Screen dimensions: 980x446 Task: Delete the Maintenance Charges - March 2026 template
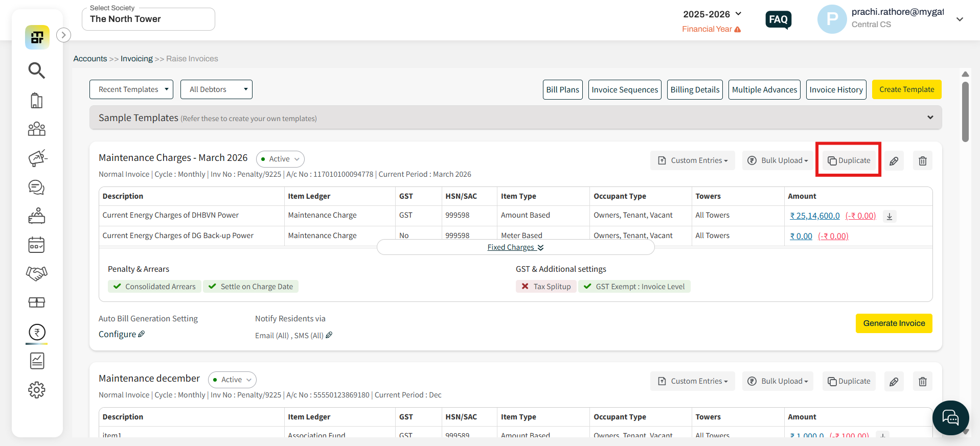[x=923, y=161]
